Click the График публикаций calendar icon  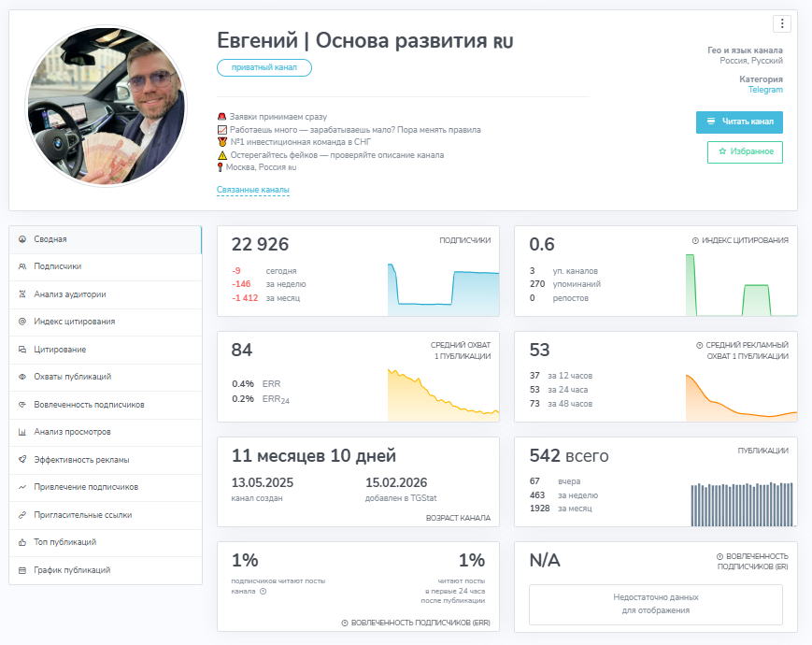point(22,570)
